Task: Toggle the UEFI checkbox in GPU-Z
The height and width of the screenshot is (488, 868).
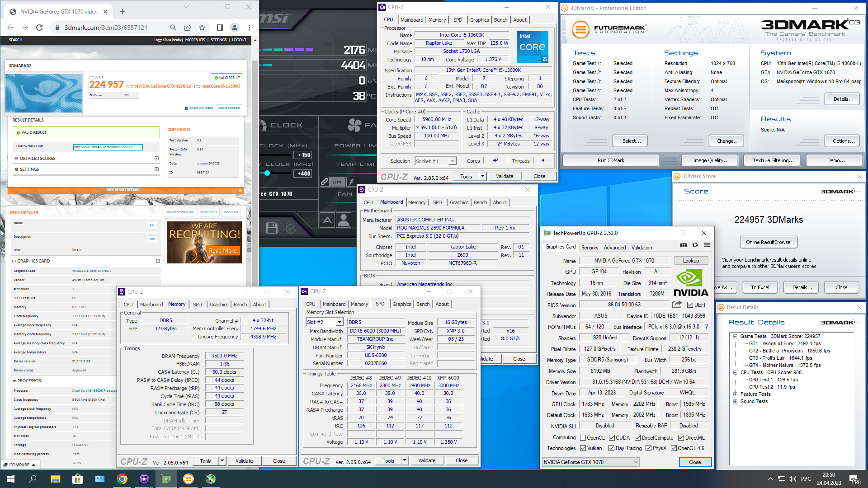Action: (x=690, y=305)
